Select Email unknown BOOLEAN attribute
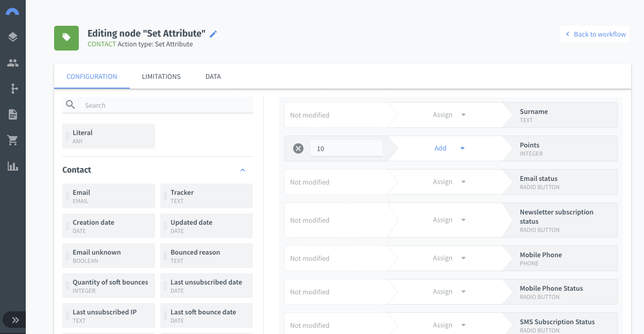Screen dimensions: 644x334 point(109,256)
